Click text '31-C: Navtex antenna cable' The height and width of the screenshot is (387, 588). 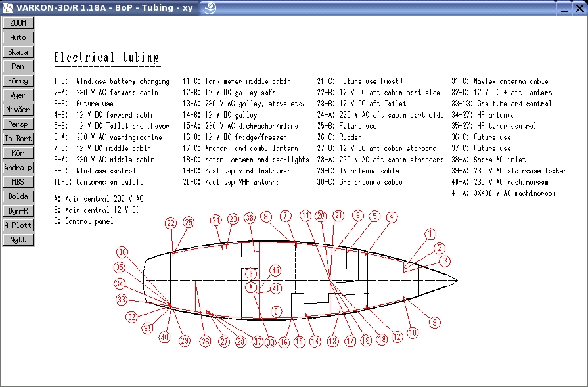click(500, 81)
